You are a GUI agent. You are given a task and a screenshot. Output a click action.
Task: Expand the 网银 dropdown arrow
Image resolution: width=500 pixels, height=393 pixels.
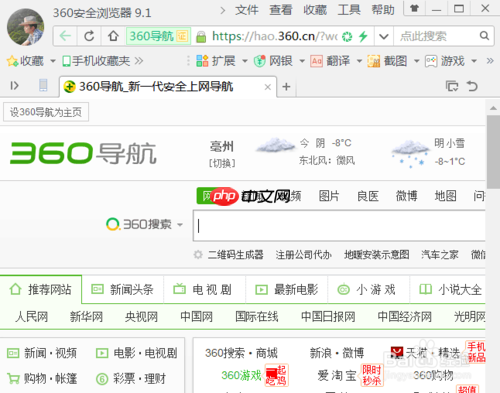click(x=302, y=61)
